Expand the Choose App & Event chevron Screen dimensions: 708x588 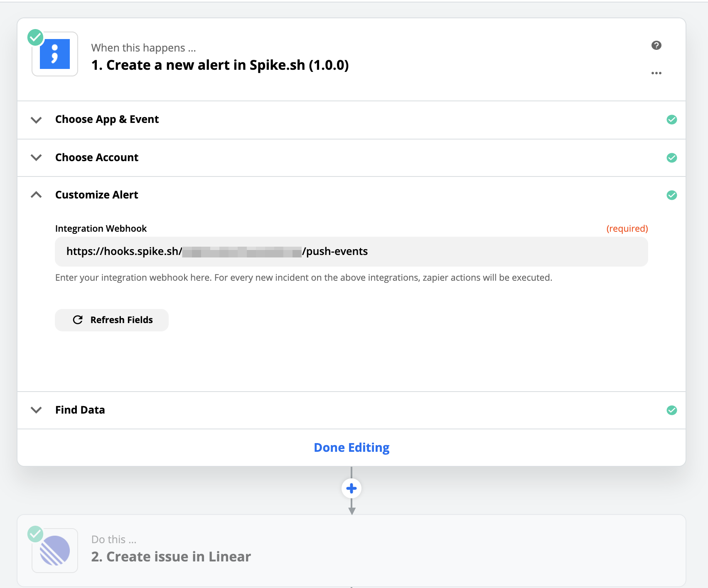point(37,120)
